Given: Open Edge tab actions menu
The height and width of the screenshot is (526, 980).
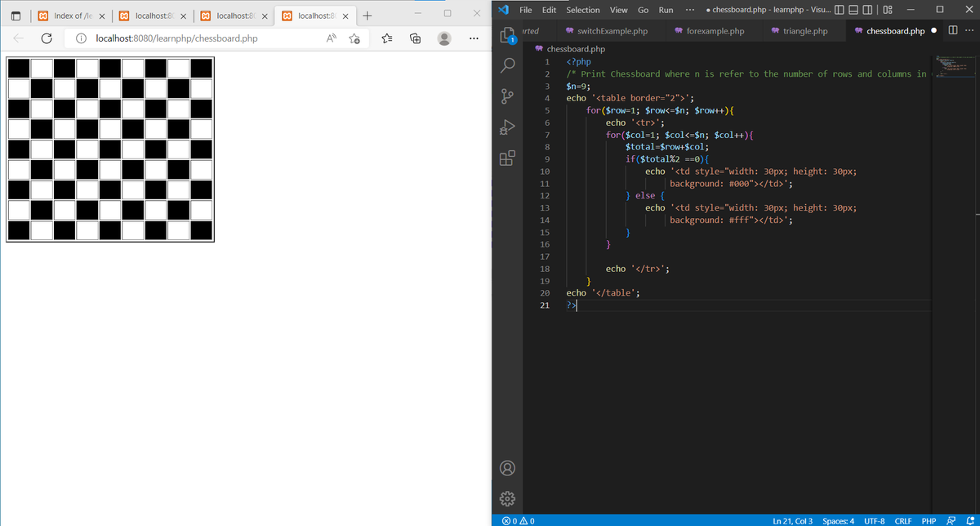Looking at the screenshot, I should [14, 16].
